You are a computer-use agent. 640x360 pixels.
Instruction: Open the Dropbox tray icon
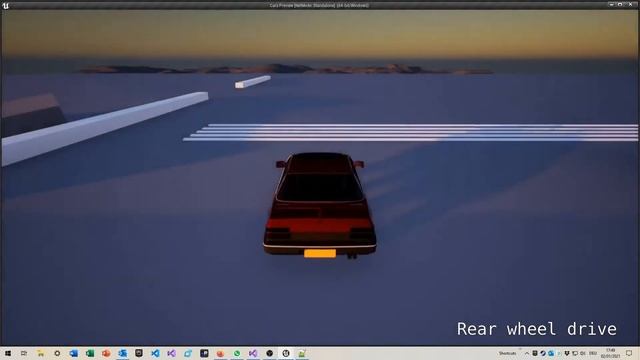[x=567, y=353]
